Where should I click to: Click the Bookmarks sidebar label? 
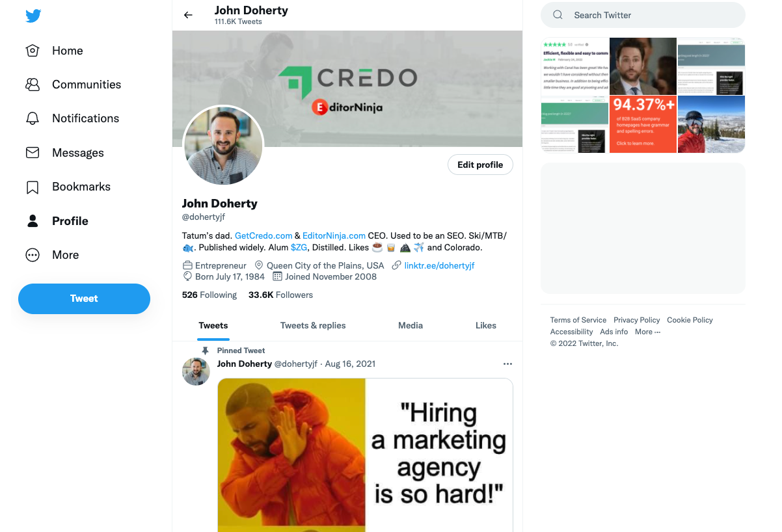81,187
